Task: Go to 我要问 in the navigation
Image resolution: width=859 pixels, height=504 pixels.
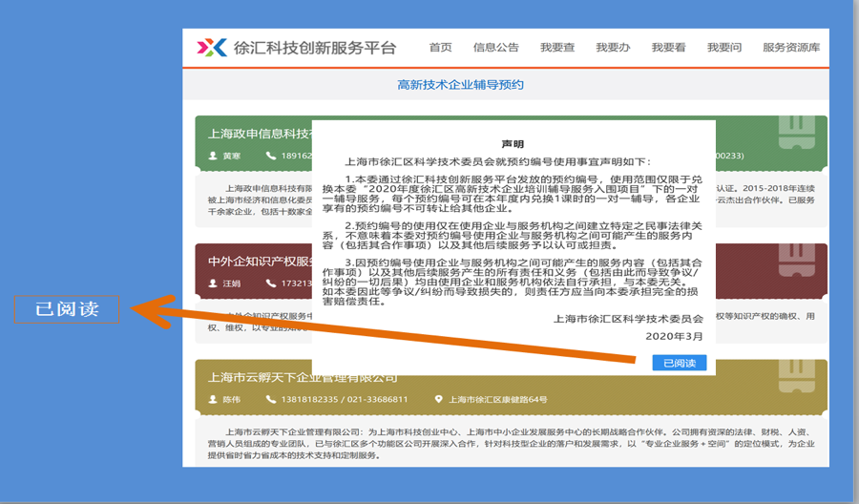Action: (x=724, y=48)
